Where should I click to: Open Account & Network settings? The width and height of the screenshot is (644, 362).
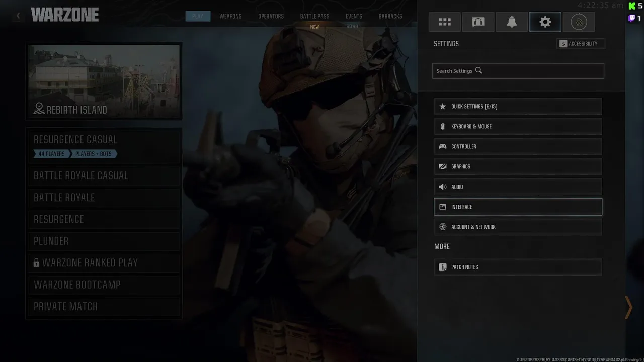pos(518,227)
